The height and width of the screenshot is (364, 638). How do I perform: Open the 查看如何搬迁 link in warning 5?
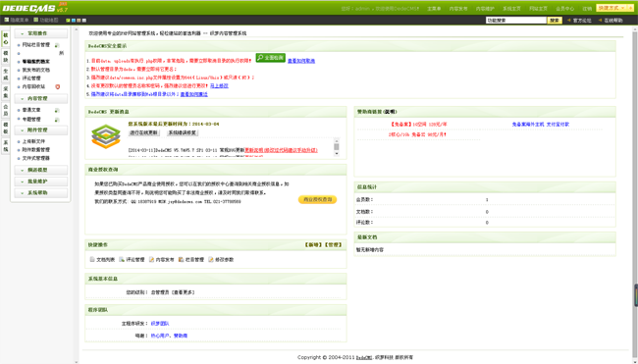pos(193,94)
